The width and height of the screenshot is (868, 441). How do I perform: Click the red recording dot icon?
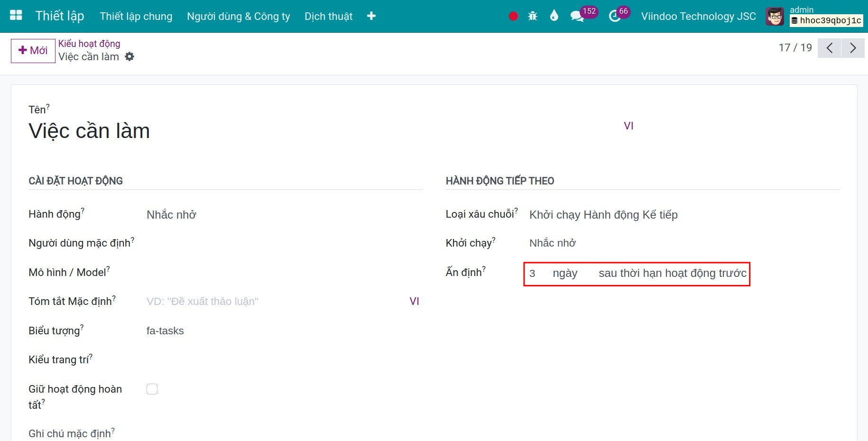click(x=513, y=16)
